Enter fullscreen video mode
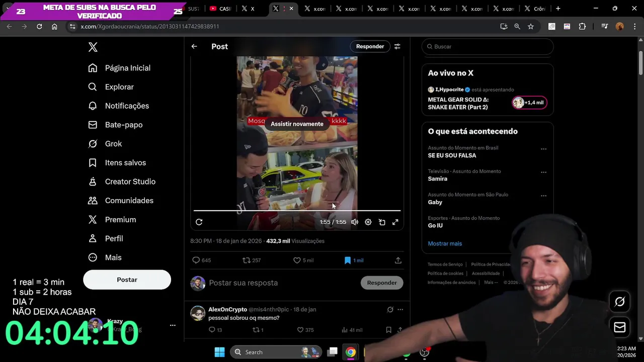The height and width of the screenshot is (362, 644). click(x=395, y=222)
